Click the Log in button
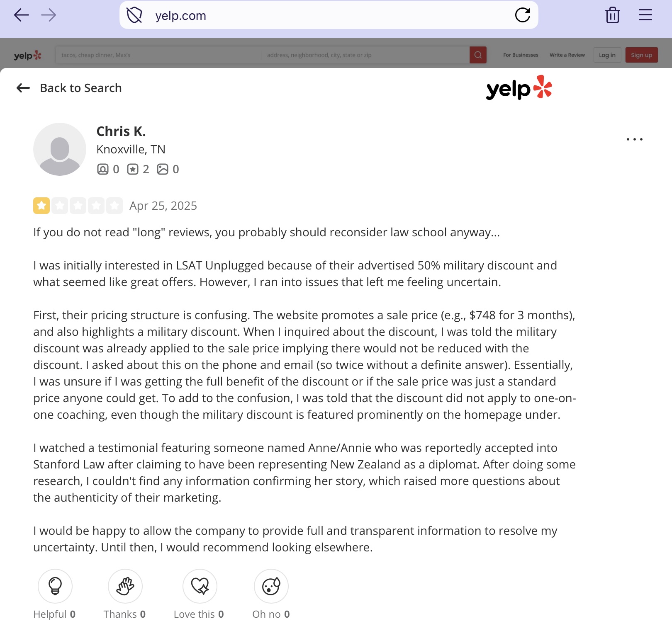 point(607,55)
